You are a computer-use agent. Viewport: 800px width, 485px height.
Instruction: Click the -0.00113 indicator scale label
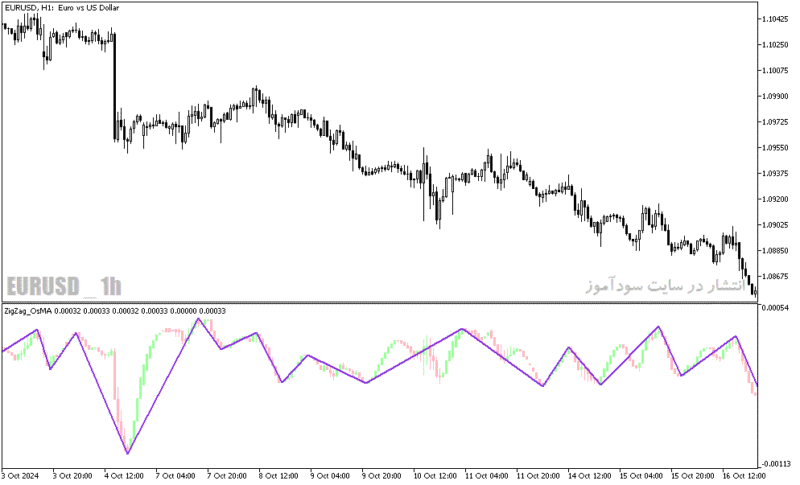pyautogui.click(x=775, y=464)
